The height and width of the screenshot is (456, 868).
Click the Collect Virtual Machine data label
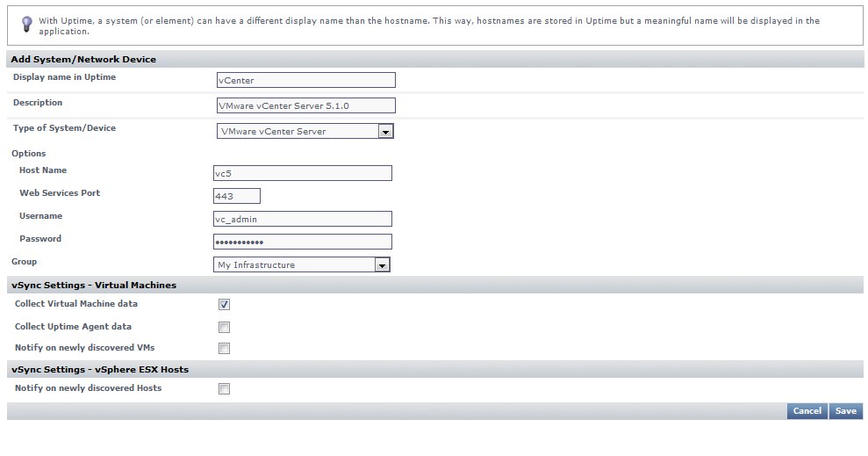[x=76, y=304]
